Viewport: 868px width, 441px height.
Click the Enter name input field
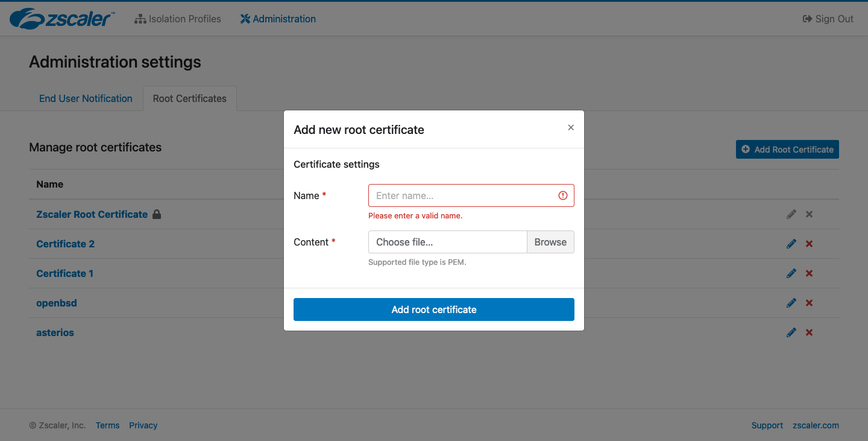pyautogui.click(x=464, y=195)
